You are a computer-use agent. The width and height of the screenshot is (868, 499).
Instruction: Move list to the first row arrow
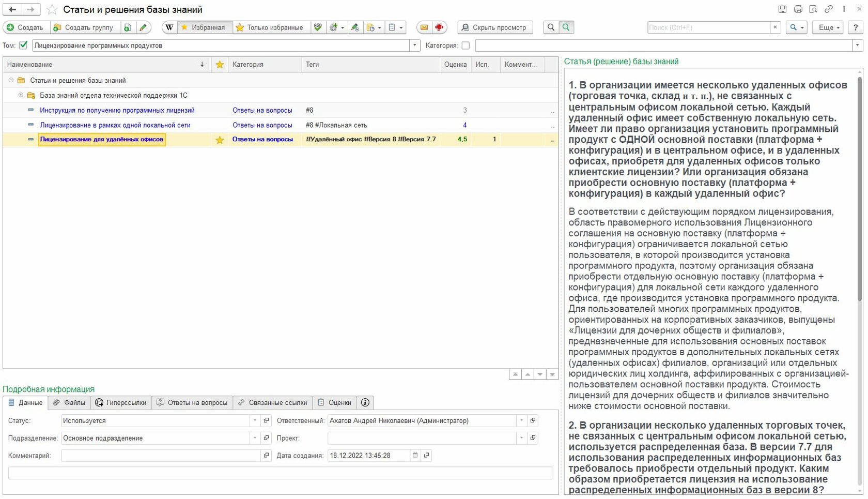(x=515, y=374)
